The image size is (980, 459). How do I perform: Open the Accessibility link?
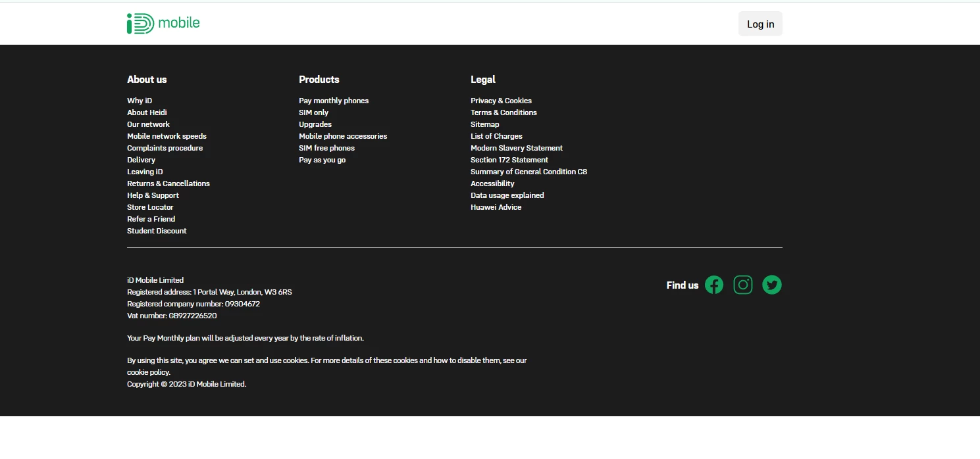(x=492, y=183)
